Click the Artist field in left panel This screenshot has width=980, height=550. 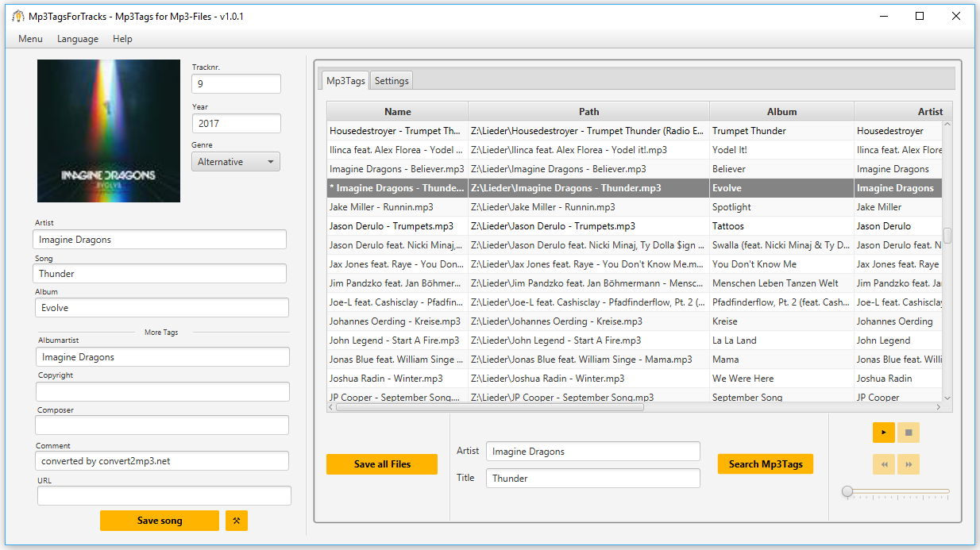(160, 240)
